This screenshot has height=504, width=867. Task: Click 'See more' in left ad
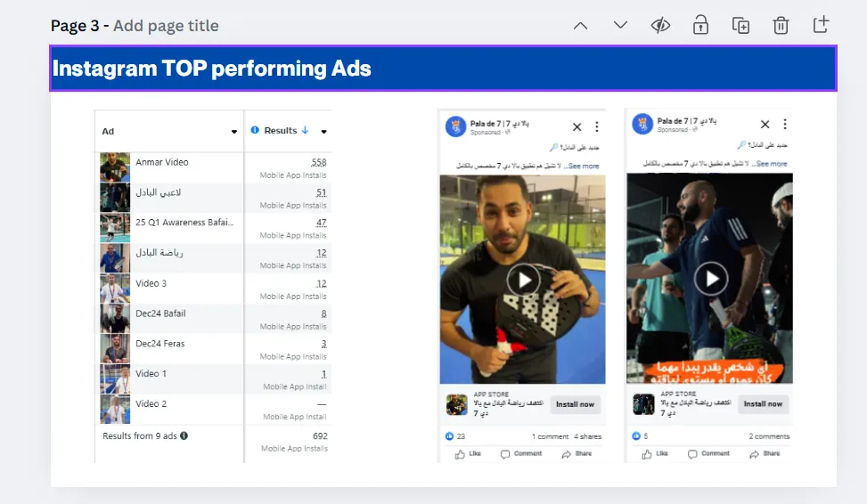coord(584,166)
